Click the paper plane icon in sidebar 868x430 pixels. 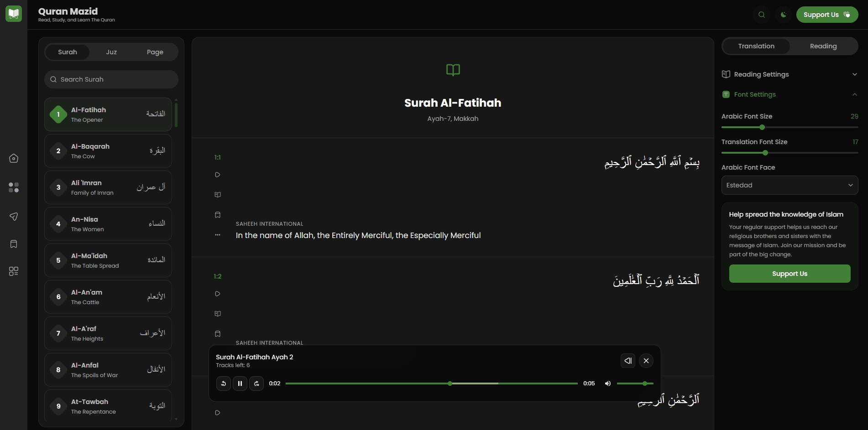[14, 217]
